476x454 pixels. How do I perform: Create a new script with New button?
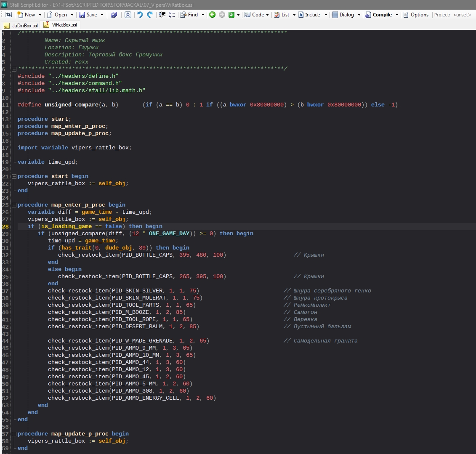point(26,15)
